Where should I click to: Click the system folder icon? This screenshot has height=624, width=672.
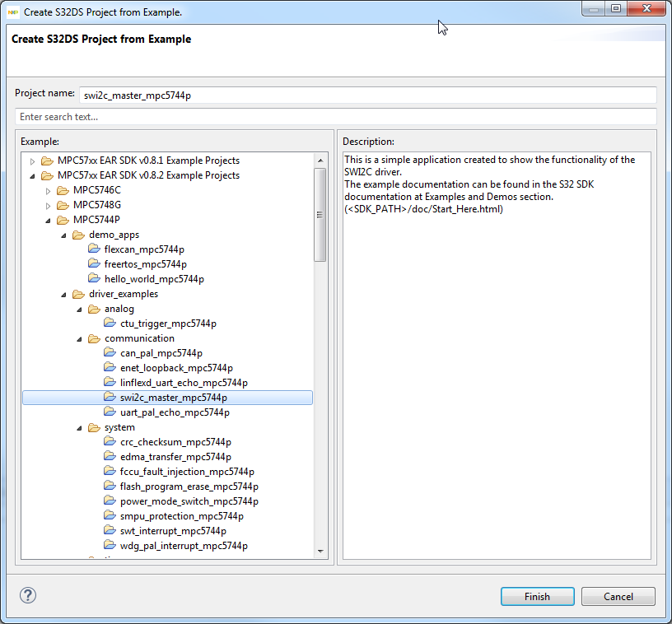[94, 427]
